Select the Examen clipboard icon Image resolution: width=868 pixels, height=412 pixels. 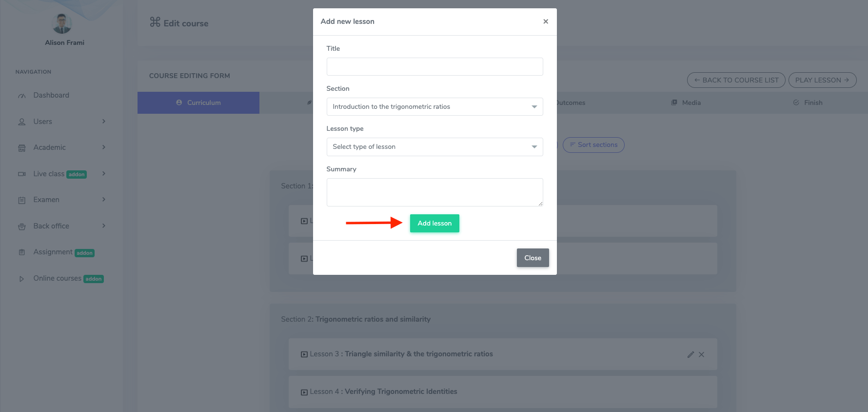pos(21,199)
